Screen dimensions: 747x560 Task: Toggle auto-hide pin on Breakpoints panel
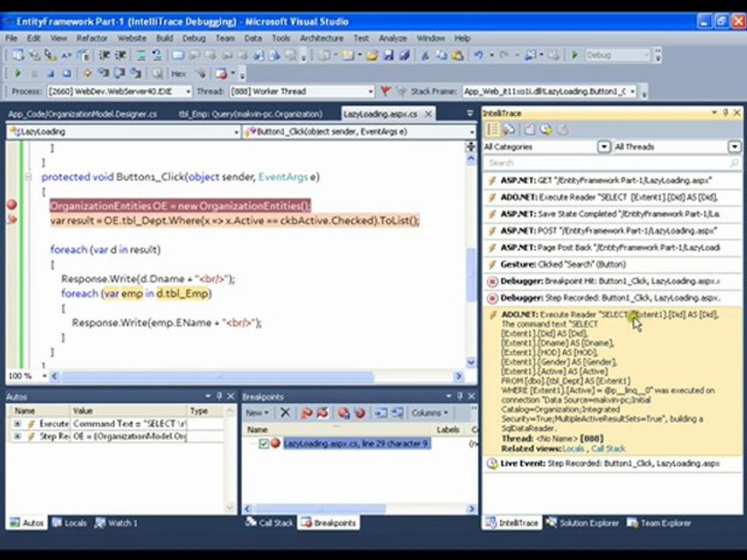coord(460,396)
